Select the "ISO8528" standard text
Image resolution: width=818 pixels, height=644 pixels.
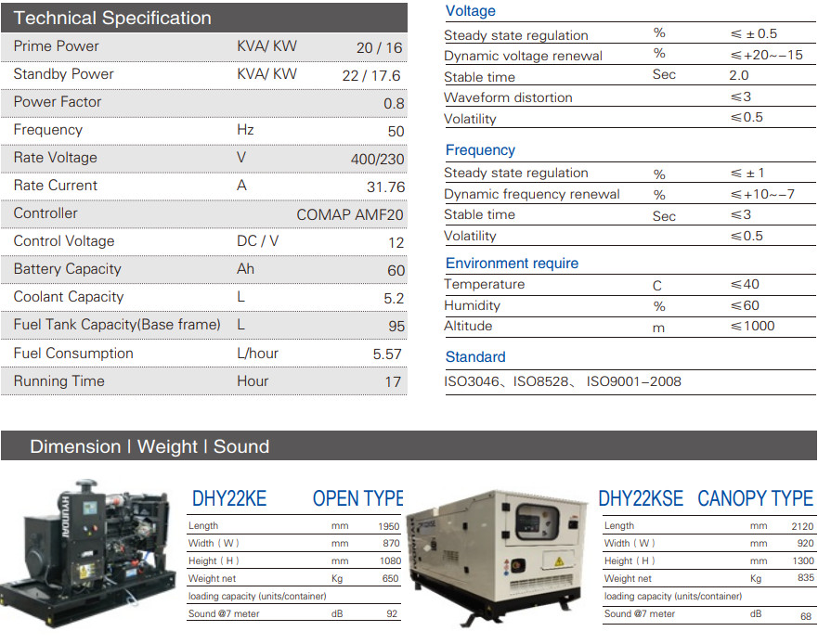(540, 381)
